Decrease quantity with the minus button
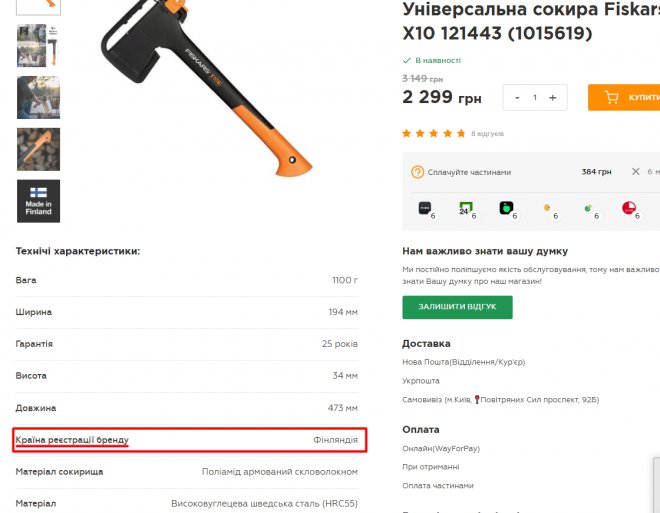 (x=517, y=98)
